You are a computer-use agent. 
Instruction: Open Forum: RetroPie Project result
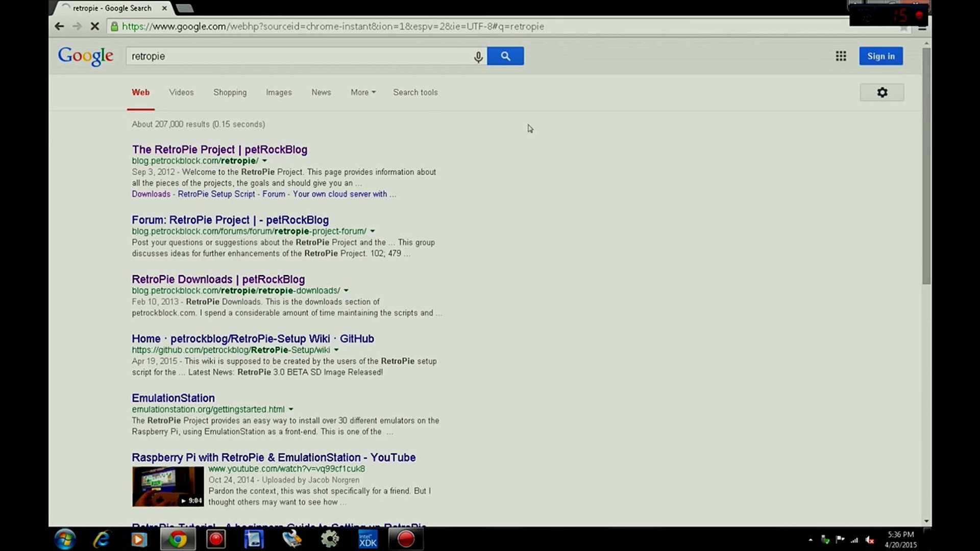pos(230,220)
